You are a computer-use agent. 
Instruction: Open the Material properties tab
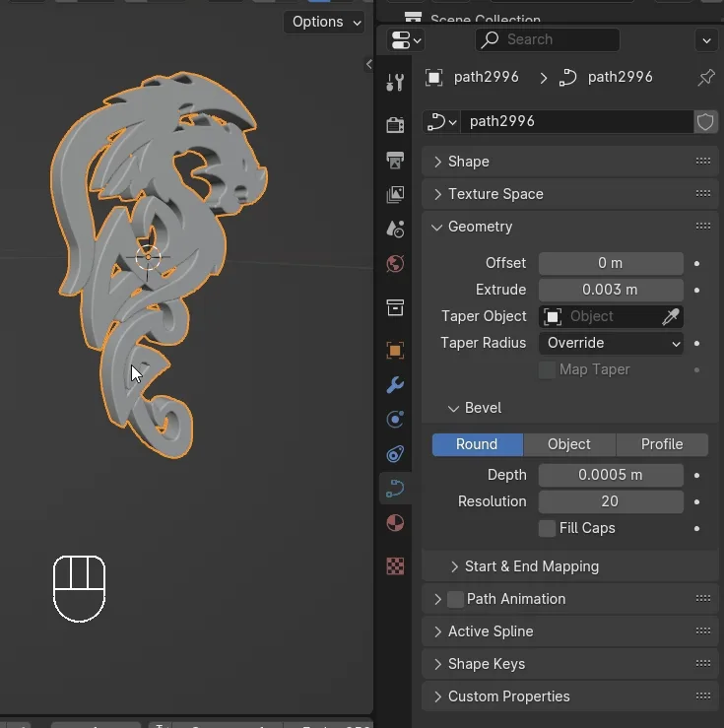pyautogui.click(x=395, y=523)
